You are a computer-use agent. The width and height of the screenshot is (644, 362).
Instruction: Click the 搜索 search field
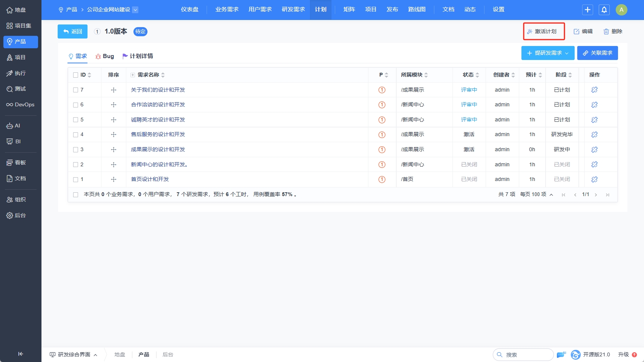pyautogui.click(x=526, y=354)
